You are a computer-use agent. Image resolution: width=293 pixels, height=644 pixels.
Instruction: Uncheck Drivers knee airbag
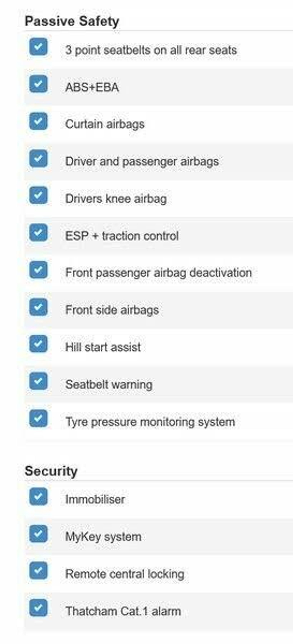pyautogui.click(x=38, y=195)
